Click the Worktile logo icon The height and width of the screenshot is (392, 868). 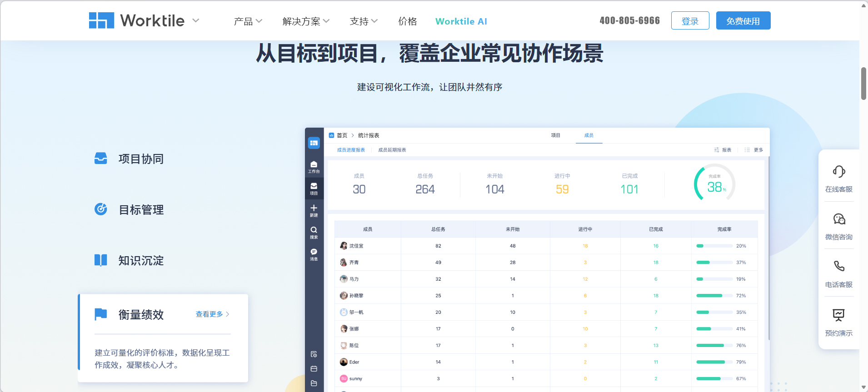pyautogui.click(x=101, y=20)
